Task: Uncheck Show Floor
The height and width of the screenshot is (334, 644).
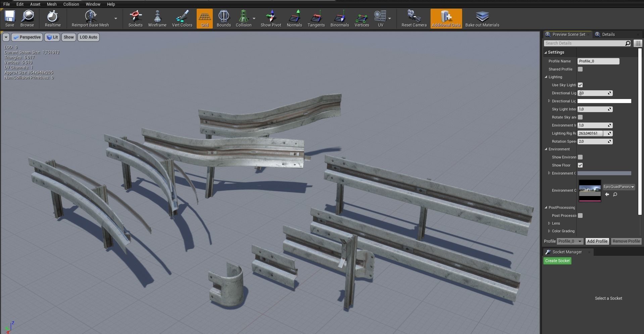Action: pyautogui.click(x=580, y=165)
